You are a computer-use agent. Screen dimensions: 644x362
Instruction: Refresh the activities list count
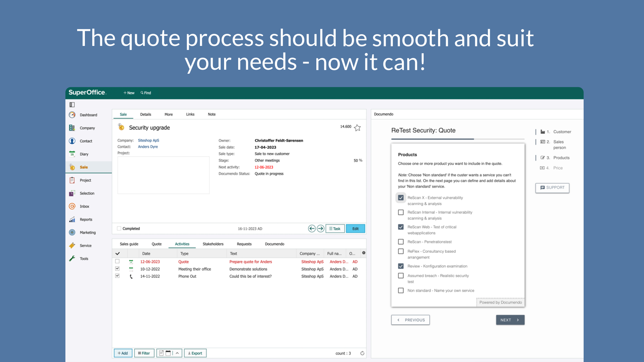coord(362,353)
